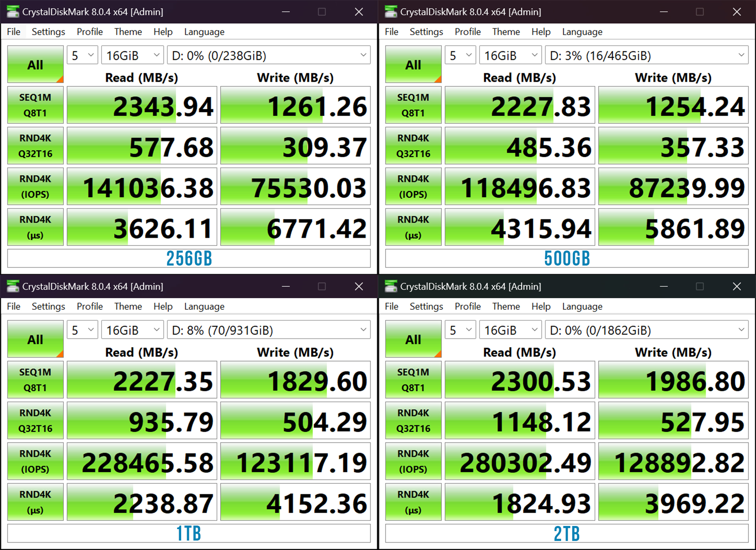Click the 5861.89 write latency value

click(x=673, y=227)
